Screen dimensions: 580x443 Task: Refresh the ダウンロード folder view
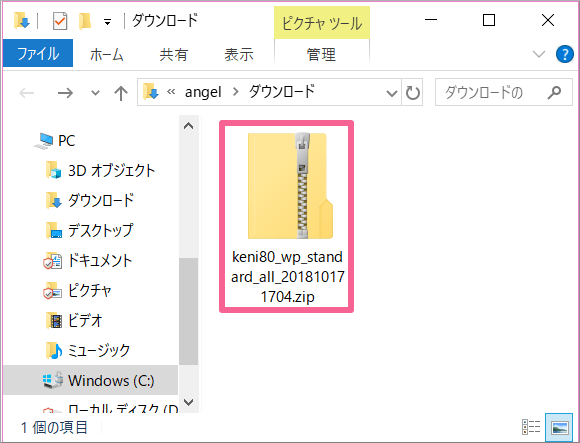pos(412,92)
